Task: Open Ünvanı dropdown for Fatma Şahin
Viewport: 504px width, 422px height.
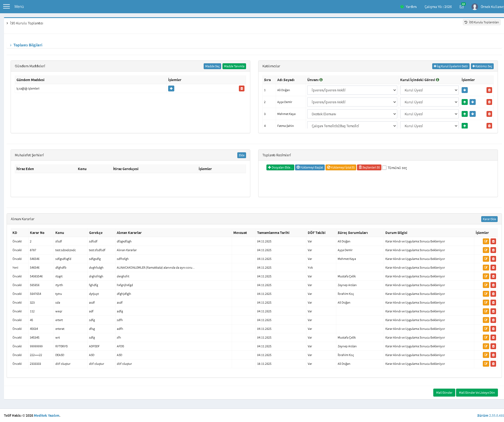Action: (x=352, y=126)
